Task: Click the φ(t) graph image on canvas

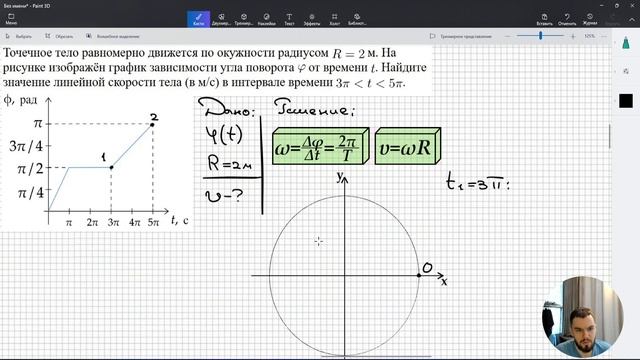Action: click(97, 163)
